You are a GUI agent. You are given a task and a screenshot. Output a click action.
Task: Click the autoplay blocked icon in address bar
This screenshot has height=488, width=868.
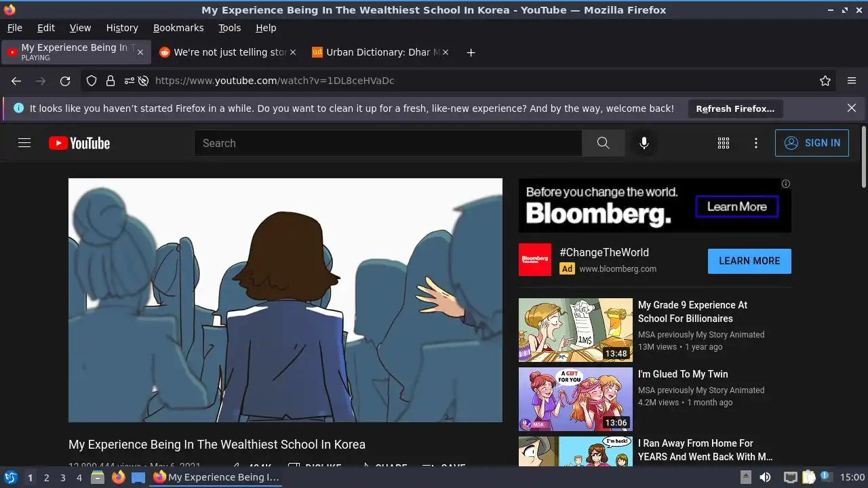tap(144, 81)
